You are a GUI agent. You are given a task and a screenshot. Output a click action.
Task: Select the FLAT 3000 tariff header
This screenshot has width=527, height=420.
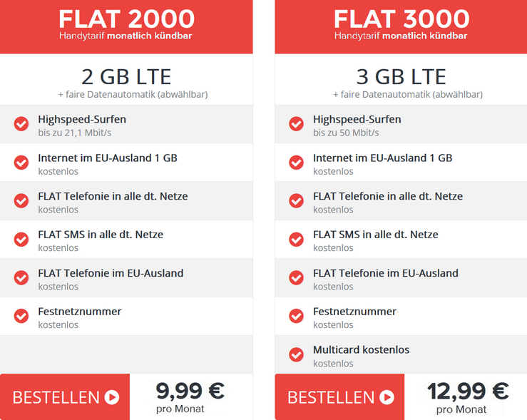tap(401, 24)
